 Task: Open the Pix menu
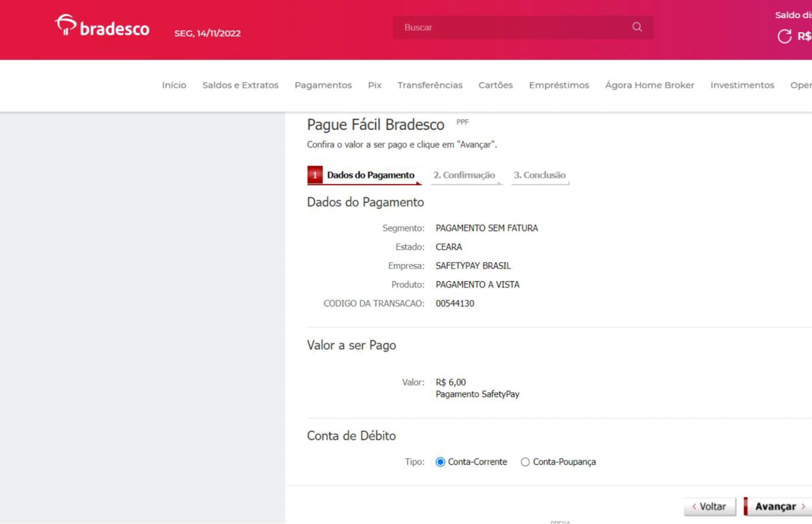point(375,85)
